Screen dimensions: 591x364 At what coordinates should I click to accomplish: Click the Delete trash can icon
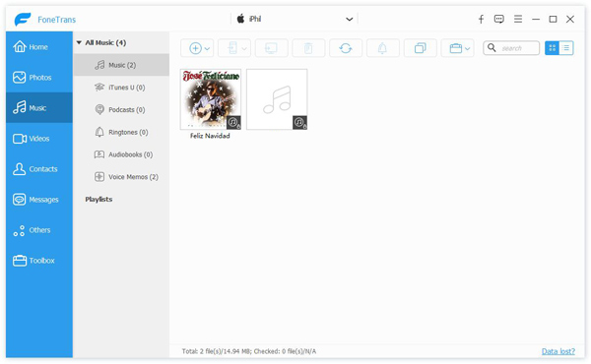tap(308, 48)
